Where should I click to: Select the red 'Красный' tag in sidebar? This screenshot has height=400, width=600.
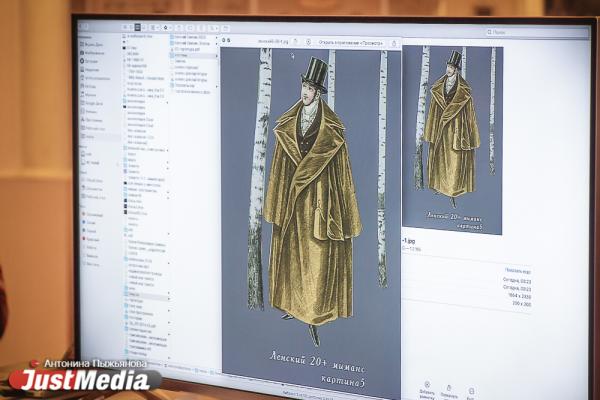[x=90, y=239]
